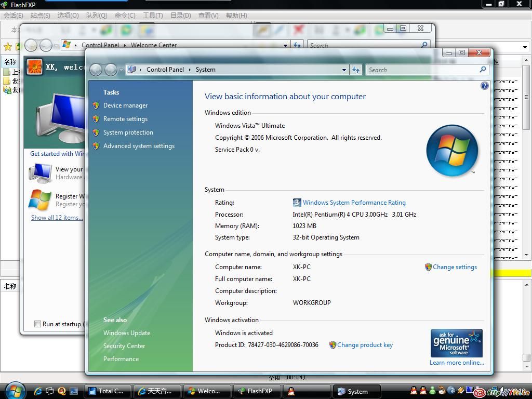Expand the address bar history dropdown
Screen dimensions: 532x399
(x=344, y=70)
